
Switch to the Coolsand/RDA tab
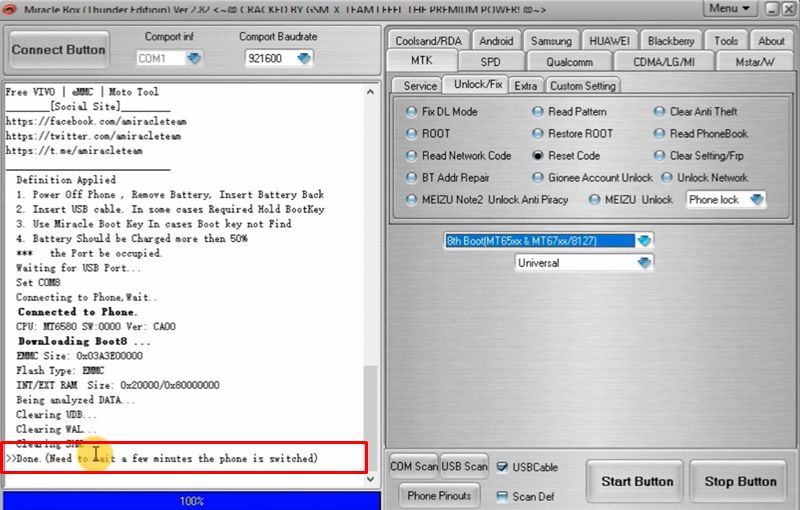click(428, 41)
